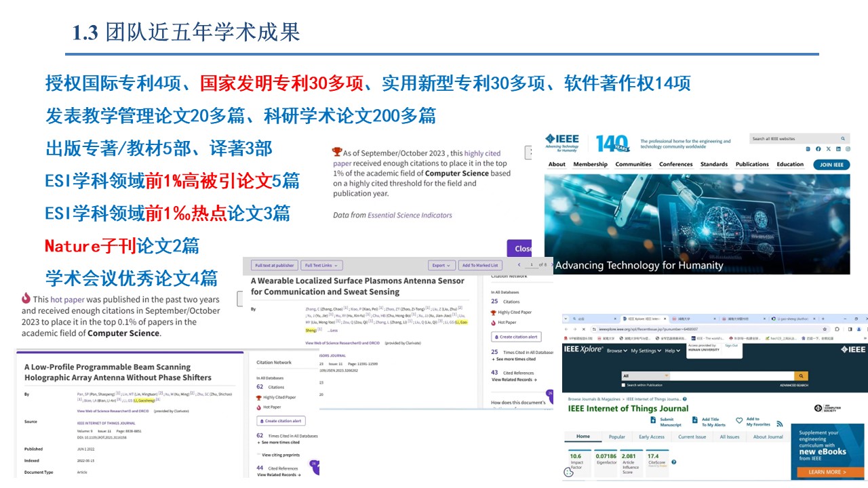The image size is (868, 488).
Task: Click the Submit Manuscript document icon
Action: [652, 421]
